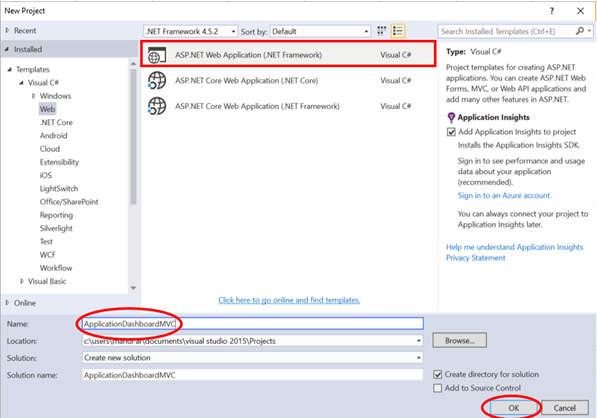The height and width of the screenshot is (418, 597).
Task: Uncheck Create directory for solution
Action: [438, 375]
